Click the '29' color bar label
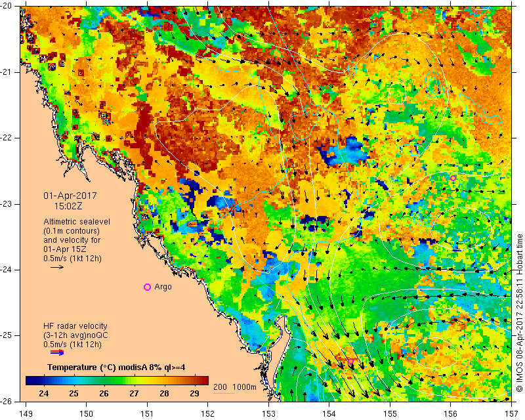This screenshot has width=525, height=420. click(194, 394)
